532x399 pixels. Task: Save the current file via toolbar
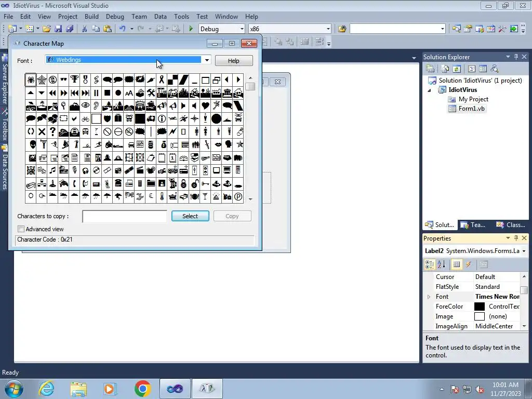58,29
